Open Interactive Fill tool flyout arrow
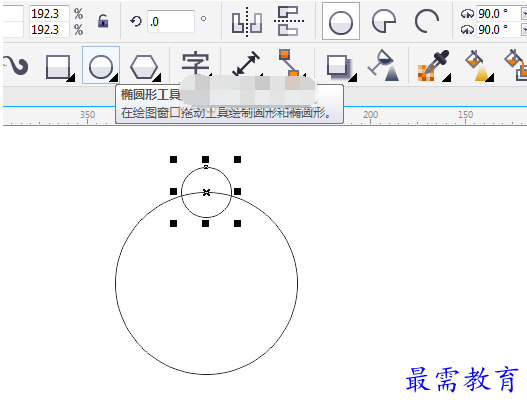The image size is (527, 411). [490, 78]
